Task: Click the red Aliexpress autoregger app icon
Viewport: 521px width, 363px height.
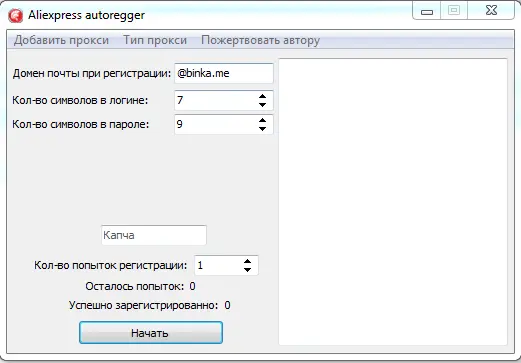Action: click(16, 16)
